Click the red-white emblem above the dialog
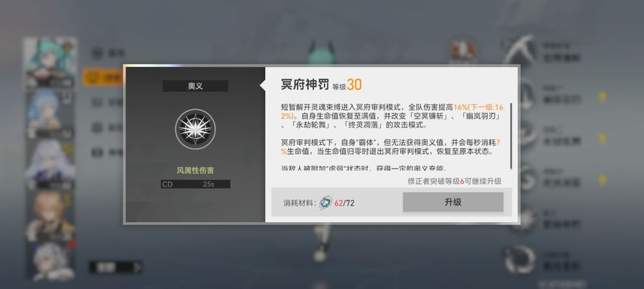Image resolution: width=644 pixels, height=289 pixels. pyautogui.click(x=463, y=50)
